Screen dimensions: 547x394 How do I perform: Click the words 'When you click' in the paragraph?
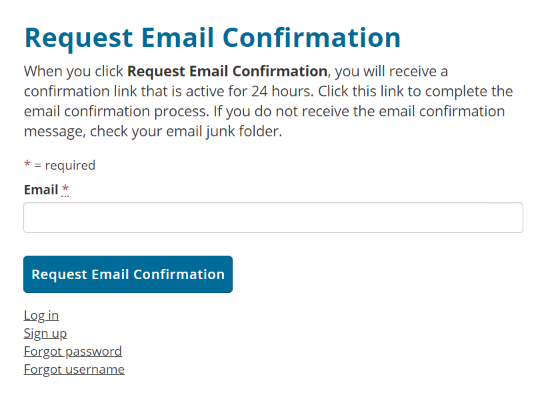pyautogui.click(x=74, y=72)
